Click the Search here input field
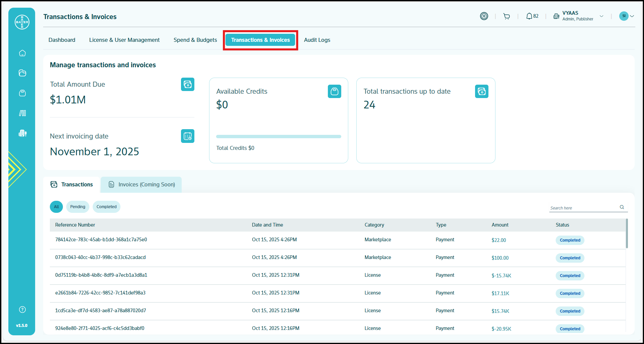 pyautogui.click(x=584, y=208)
